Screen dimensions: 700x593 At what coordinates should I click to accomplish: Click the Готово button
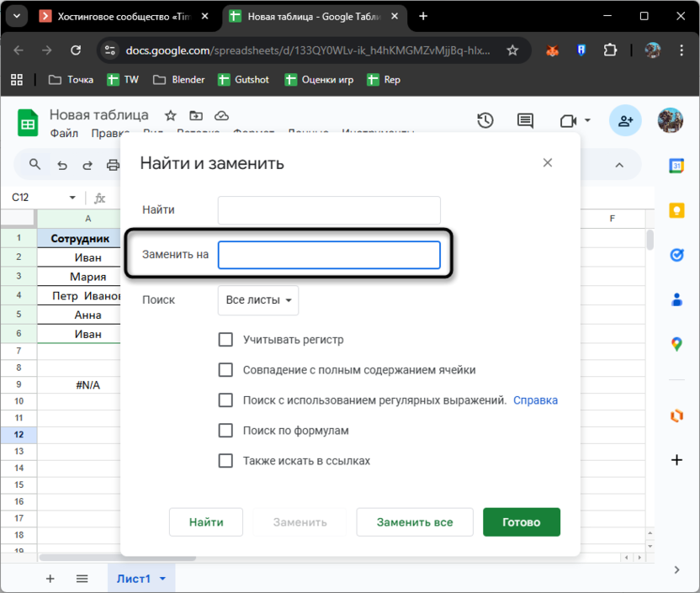[521, 522]
